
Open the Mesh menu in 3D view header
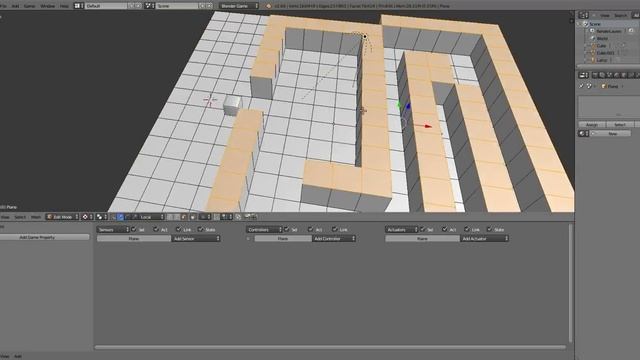click(x=36, y=217)
